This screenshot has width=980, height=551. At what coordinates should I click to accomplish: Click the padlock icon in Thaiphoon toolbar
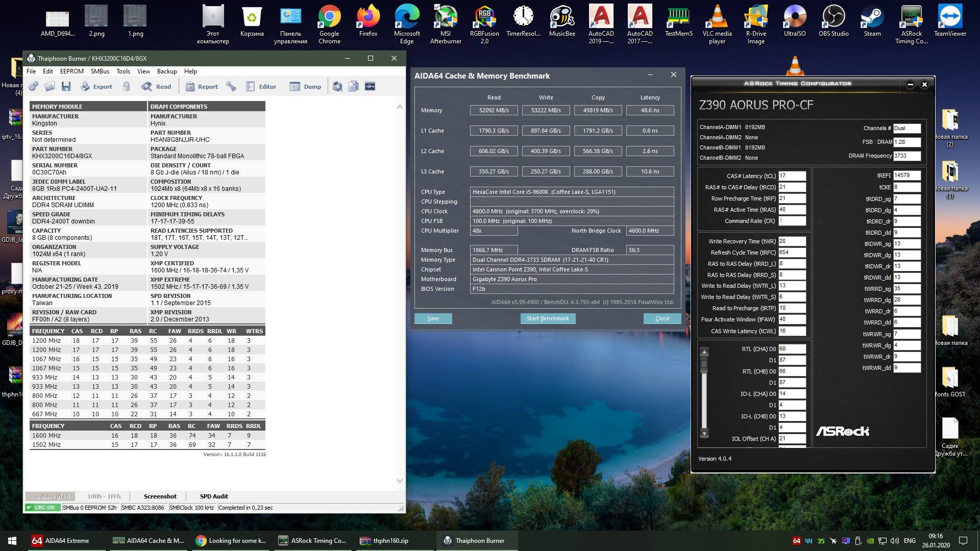click(x=127, y=87)
